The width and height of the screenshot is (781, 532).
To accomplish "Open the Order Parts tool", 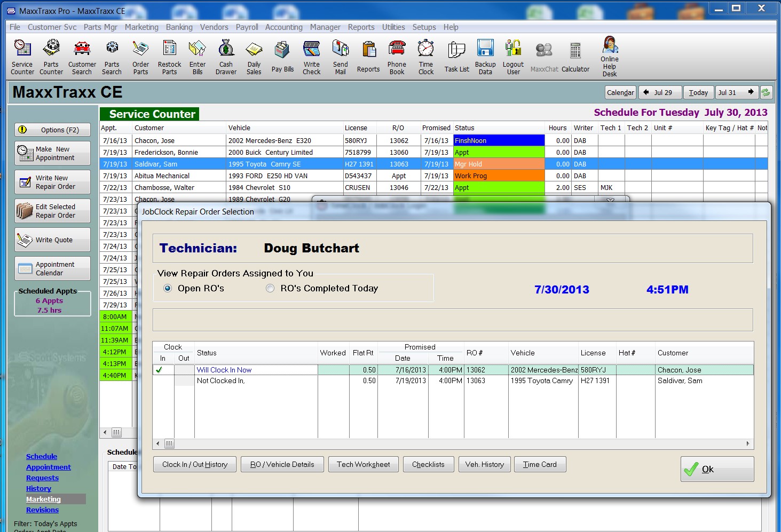I will coord(141,57).
